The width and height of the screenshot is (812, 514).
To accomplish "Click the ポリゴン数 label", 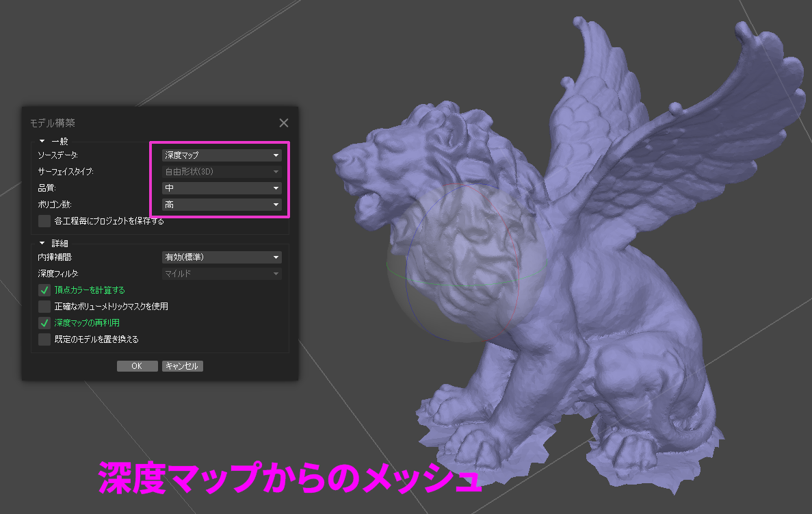I will tap(54, 205).
